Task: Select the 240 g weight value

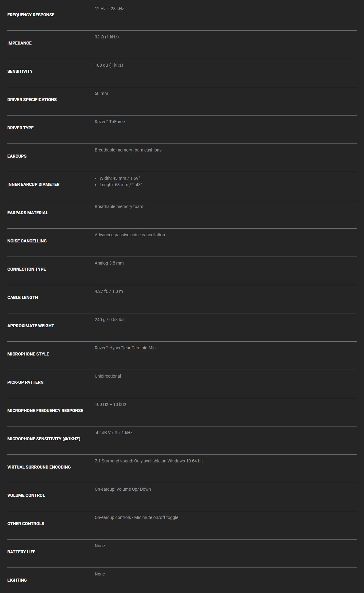Action: pyautogui.click(x=109, y=320)
